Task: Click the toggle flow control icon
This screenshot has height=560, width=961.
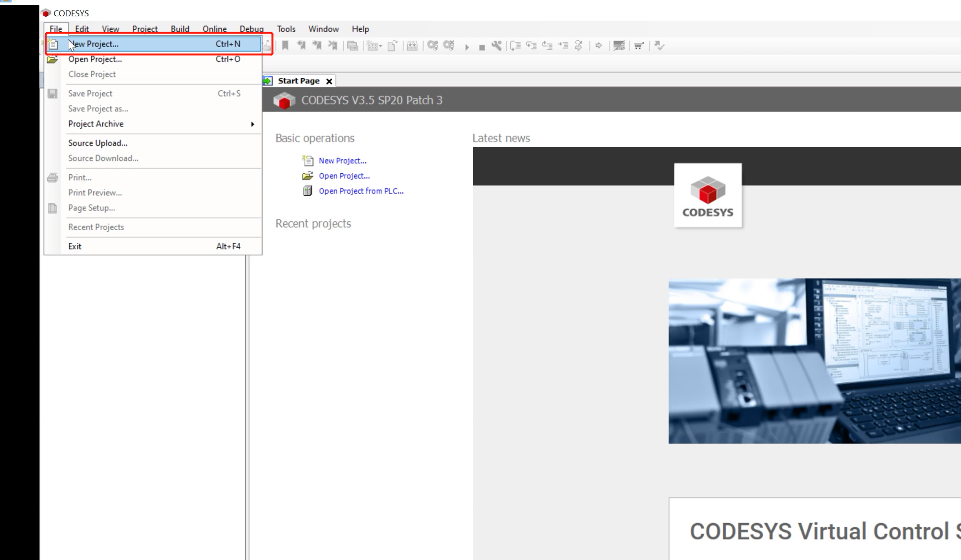Action: (x=619, y=46)
